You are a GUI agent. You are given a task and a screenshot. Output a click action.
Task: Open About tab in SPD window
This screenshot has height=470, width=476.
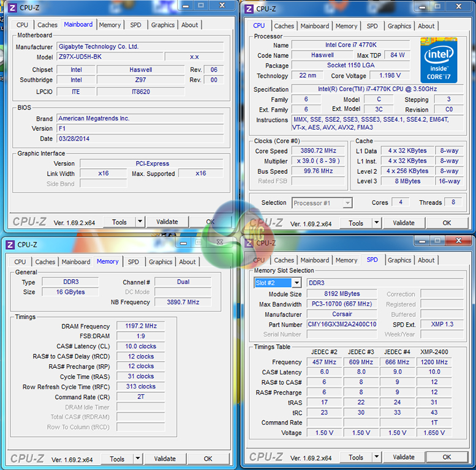tap(426, 260)
